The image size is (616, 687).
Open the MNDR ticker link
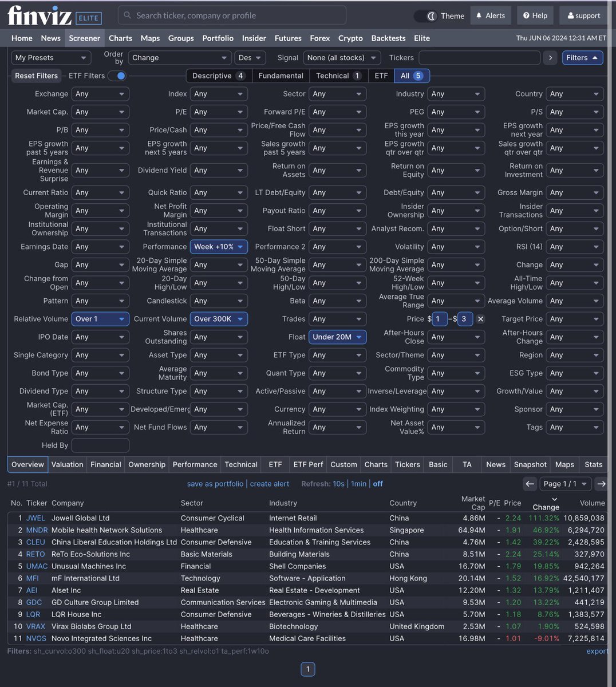pos(37,530)
